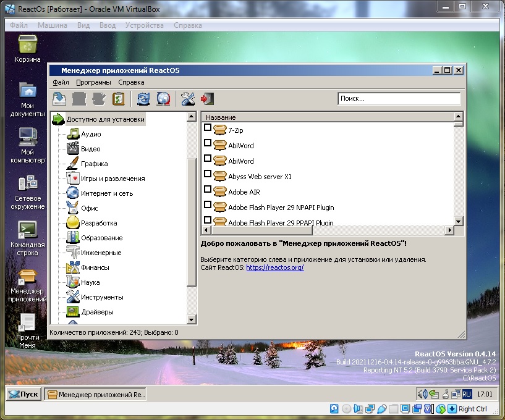Click the Install toolbar icon
Screen dimensions: 505x420
pyautogui.click(x=59, y=99)
